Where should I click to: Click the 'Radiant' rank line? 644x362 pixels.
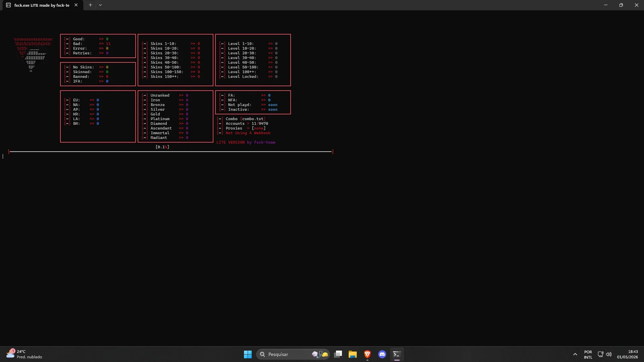165,138
